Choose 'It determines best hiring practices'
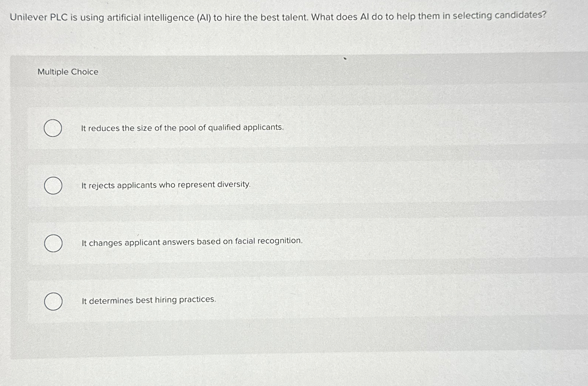The width and height of the screenshot is (588, 386). (x=149, y=300)
